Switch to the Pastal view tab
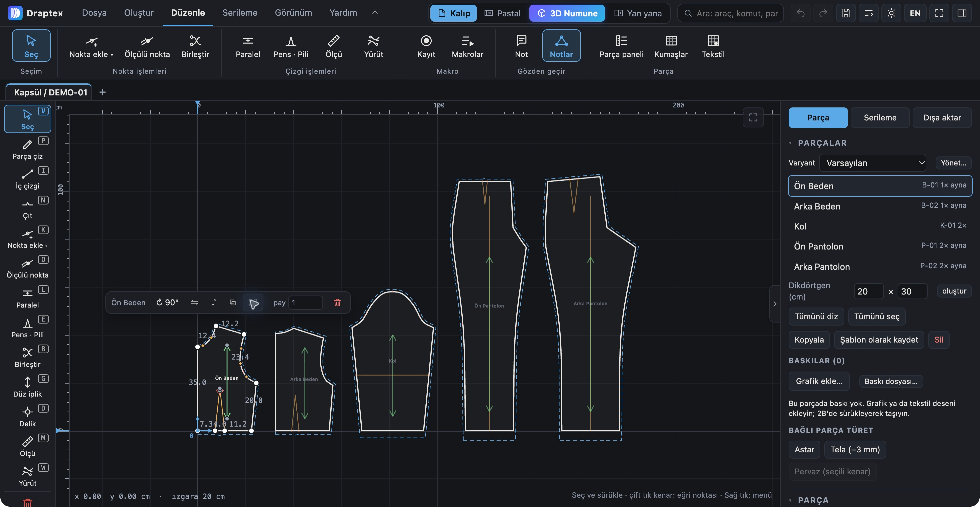 502,13
